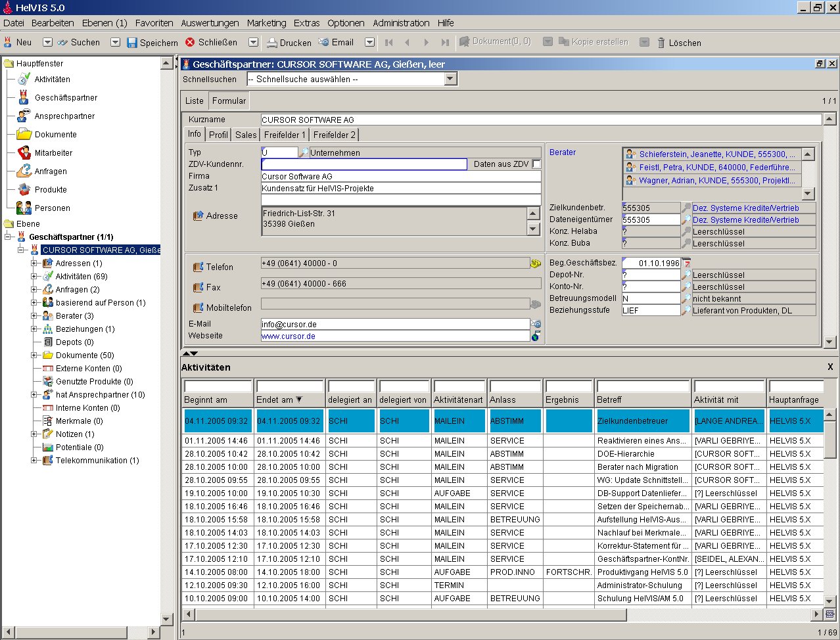The width and height of the screenshot is (840, 640).
Task: Switch to the Liste tab
Action: pos(195,101)
